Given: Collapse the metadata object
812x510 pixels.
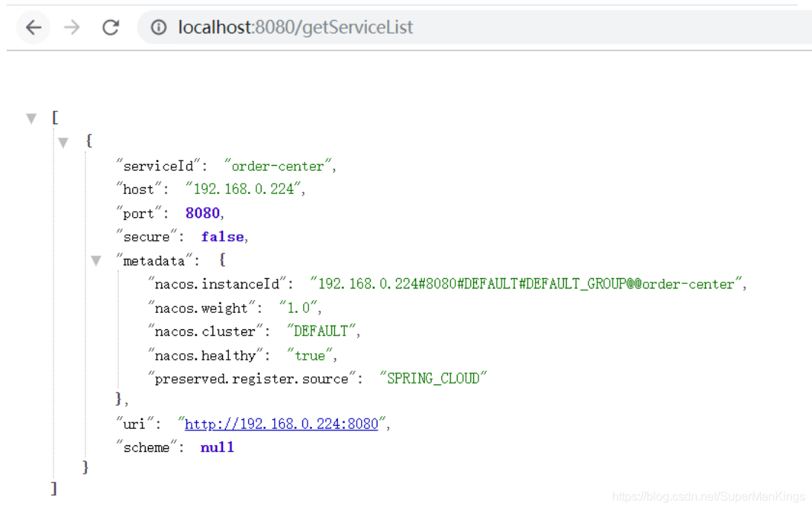Looking at the screenshot, I should (96, 260).
